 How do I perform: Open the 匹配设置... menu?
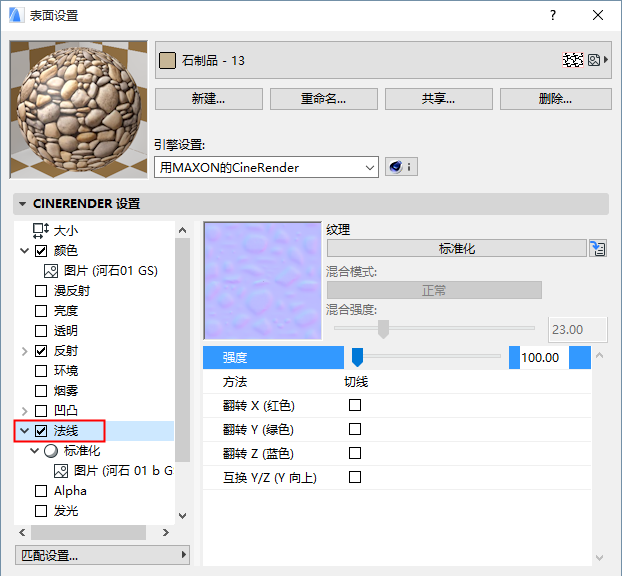(102, 555)
